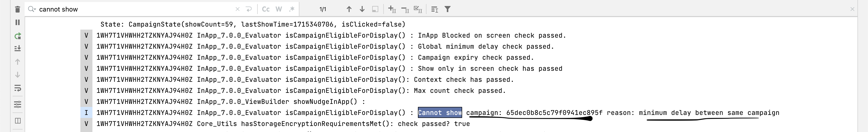Restart logcat with the green arrow icon
Viewport: 868px width, 132px height.
point(18,36)
